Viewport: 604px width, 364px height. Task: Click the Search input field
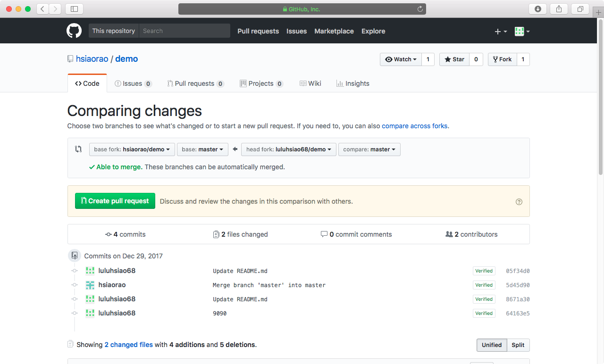[185, 31]
